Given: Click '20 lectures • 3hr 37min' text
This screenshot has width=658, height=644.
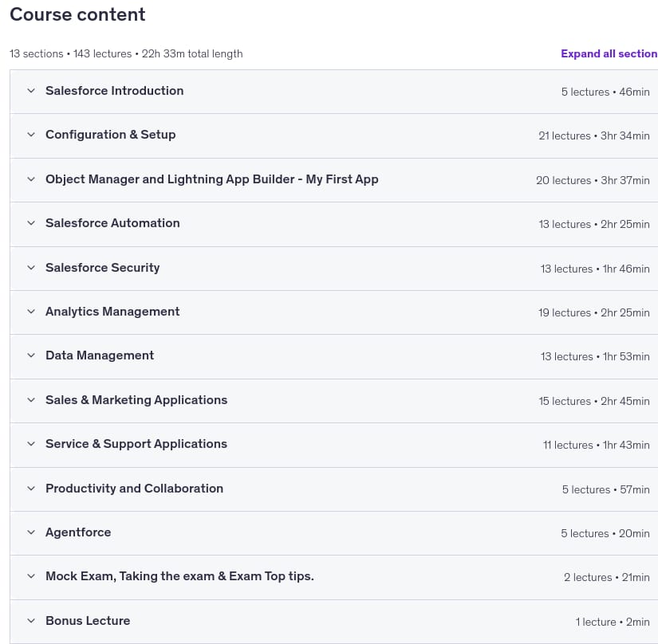Looking at the screenshot, I should coord(593,180).
